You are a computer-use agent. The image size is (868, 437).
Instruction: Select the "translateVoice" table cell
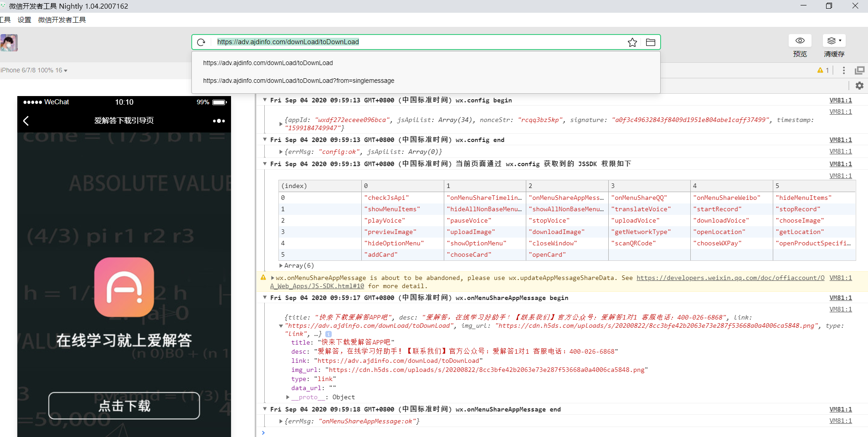click(649, 209)
